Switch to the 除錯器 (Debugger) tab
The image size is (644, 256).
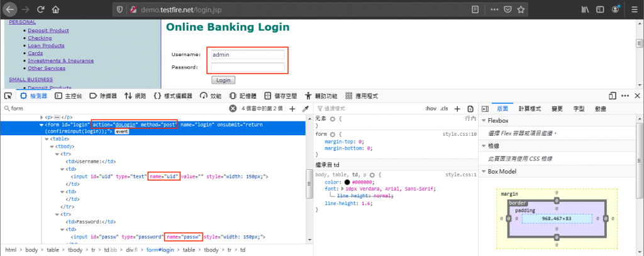tap(104, 96)
